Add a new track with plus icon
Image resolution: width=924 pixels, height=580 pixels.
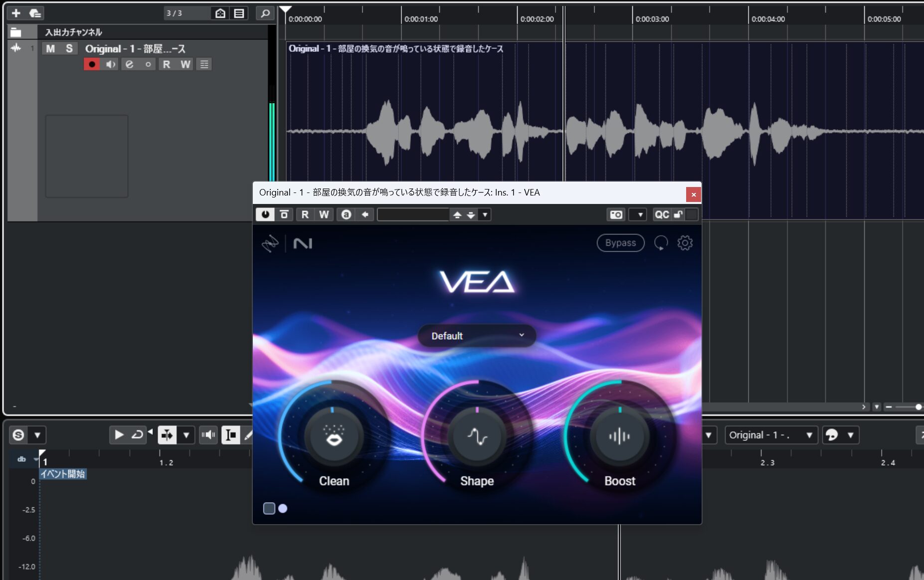point(16,13)
